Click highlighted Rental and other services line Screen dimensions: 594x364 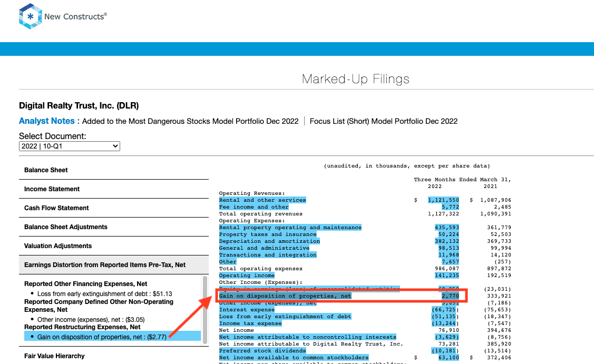[x=262, y=200]
